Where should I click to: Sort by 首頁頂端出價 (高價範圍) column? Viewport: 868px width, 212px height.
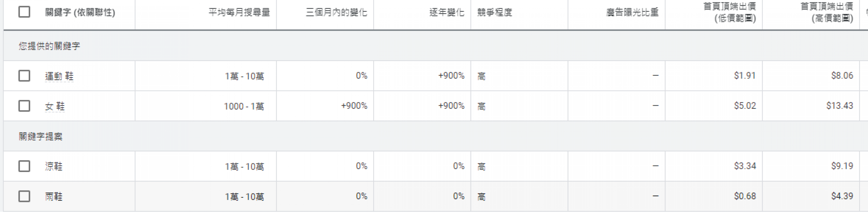tap(827, 12)
